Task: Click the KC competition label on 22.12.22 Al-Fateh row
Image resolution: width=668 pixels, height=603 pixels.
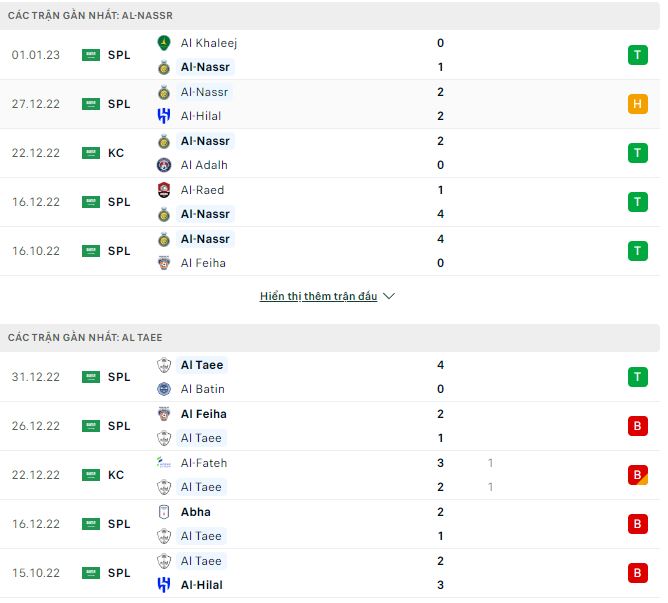Action: click(116, 475)
